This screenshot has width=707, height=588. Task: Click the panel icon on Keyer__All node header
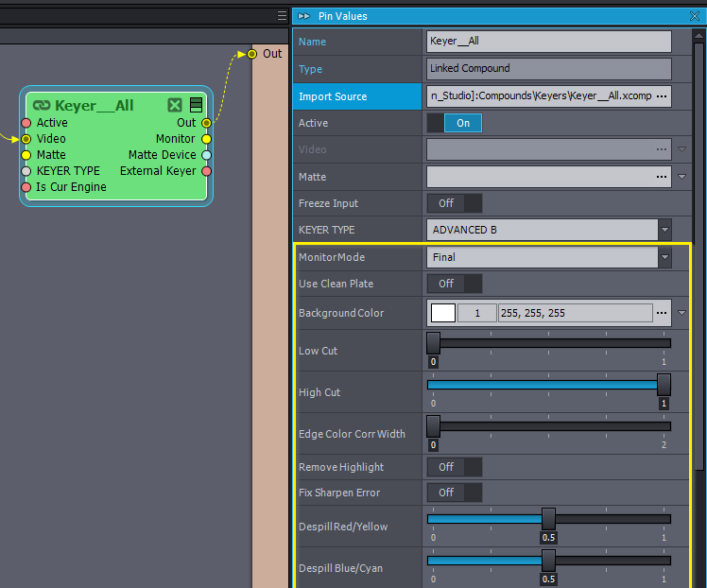196,105
